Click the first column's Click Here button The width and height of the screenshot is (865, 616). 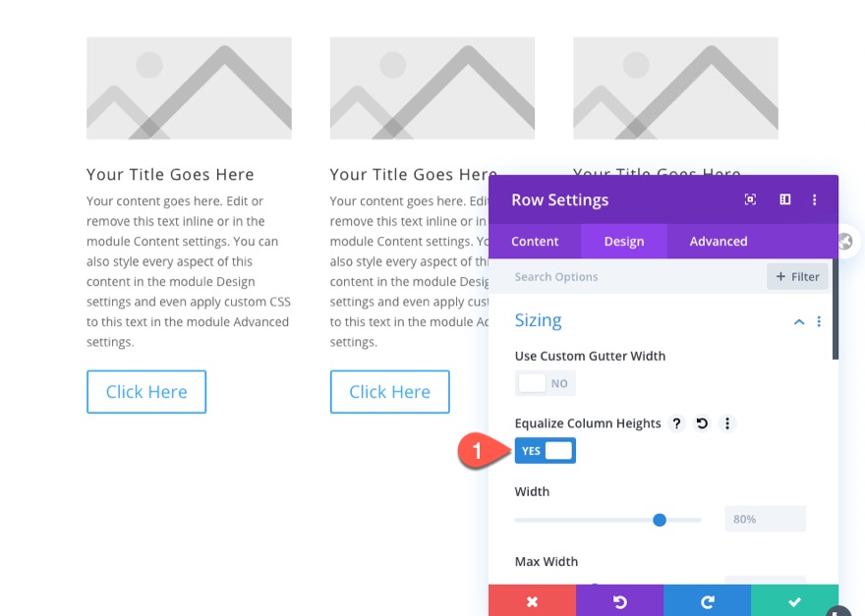146,391
